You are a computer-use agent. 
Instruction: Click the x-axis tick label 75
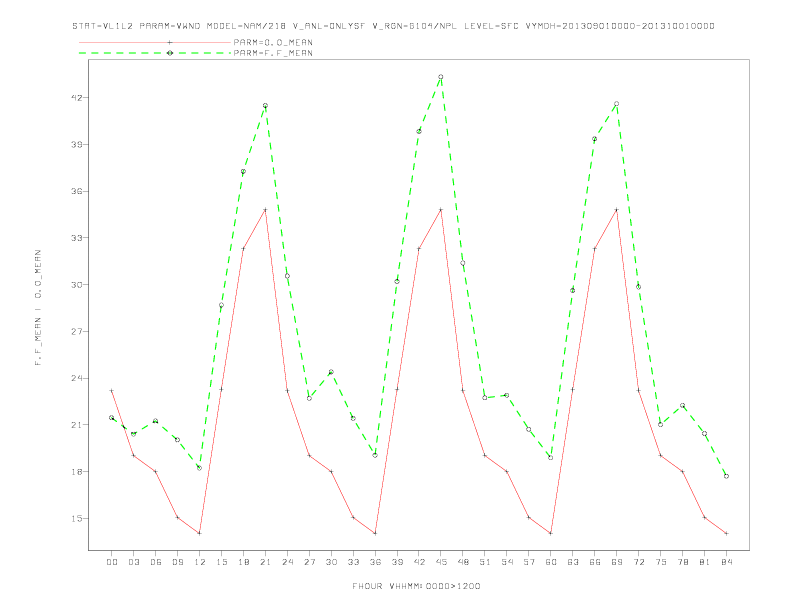tap(661, 562)
